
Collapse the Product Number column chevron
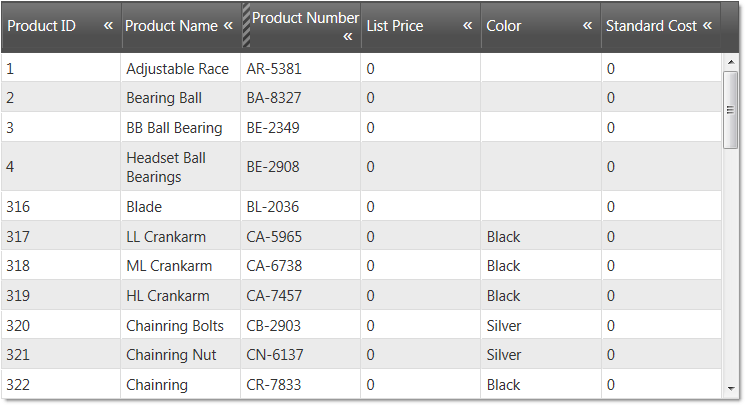tap(348, 37)
